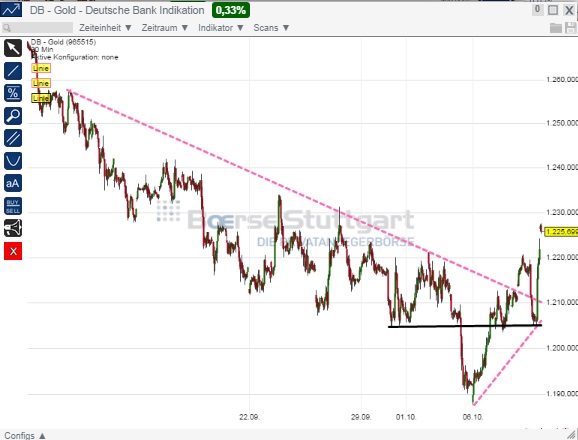Click the window title DB - Gold - Deutsche Bank Indikation
Image resolution: width=578 pixels, height=440 pixels.
[x=117, y=10]
